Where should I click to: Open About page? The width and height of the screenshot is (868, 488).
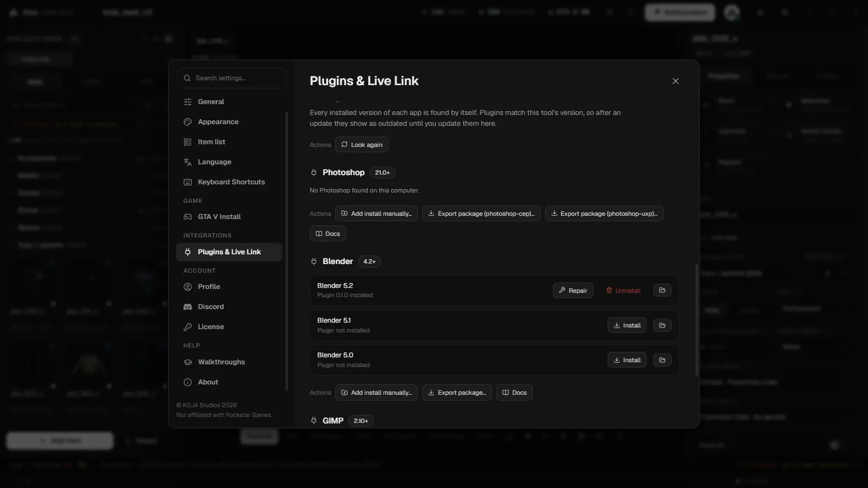(229, 382)
